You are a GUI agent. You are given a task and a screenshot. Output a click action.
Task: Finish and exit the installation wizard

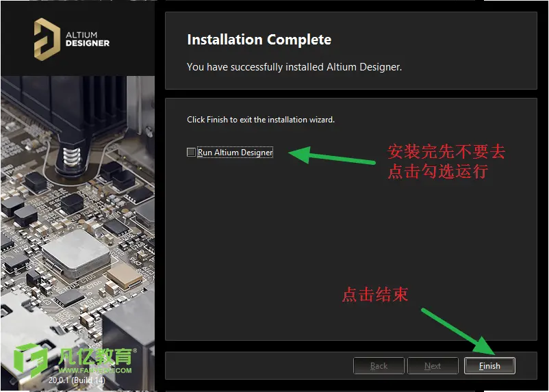tap(489, 366)
